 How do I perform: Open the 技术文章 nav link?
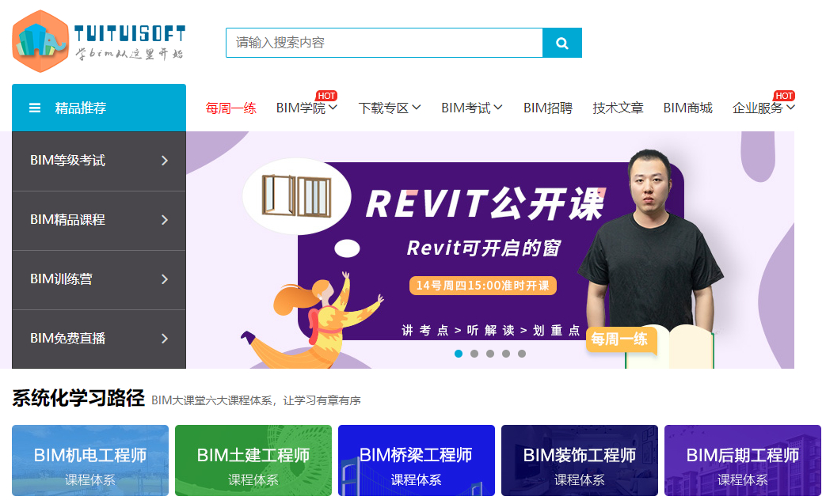coord(618,108)
